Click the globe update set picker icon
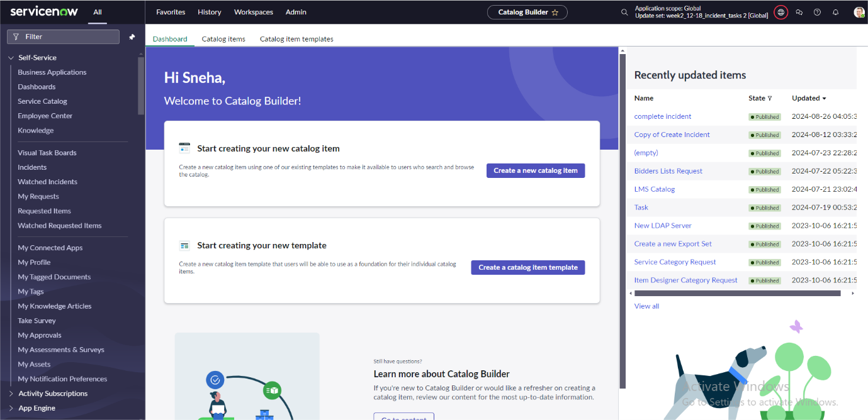 (781, 12)
